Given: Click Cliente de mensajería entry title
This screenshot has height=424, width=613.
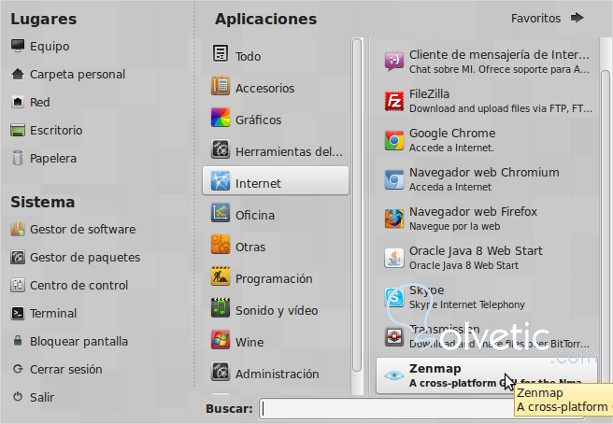Looking at the screenshot, I should click(499, 55).
